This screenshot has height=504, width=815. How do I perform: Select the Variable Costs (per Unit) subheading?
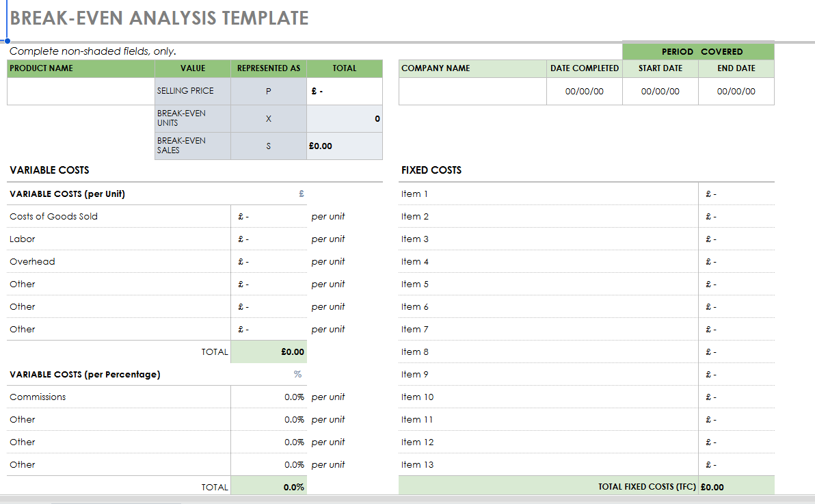pyautogui.click(x=67, y=194)
